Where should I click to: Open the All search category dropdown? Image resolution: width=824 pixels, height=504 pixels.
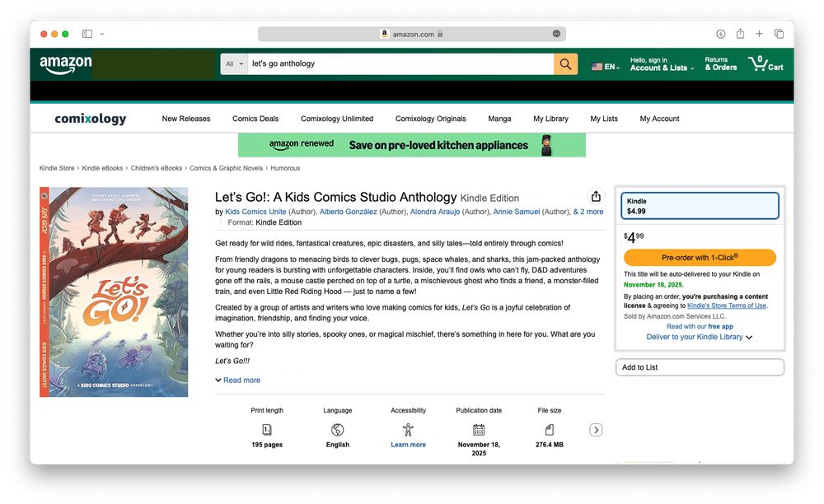(x=234, y=64)
